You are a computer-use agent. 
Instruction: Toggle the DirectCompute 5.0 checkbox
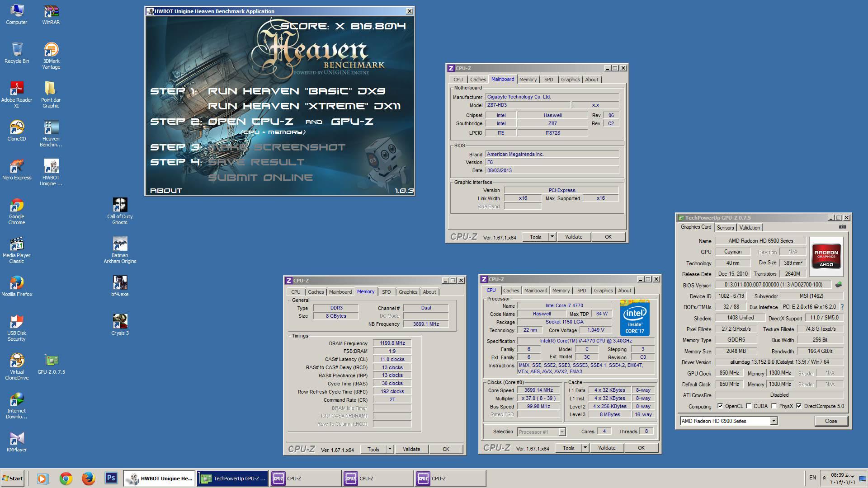[x=799, y=406]
